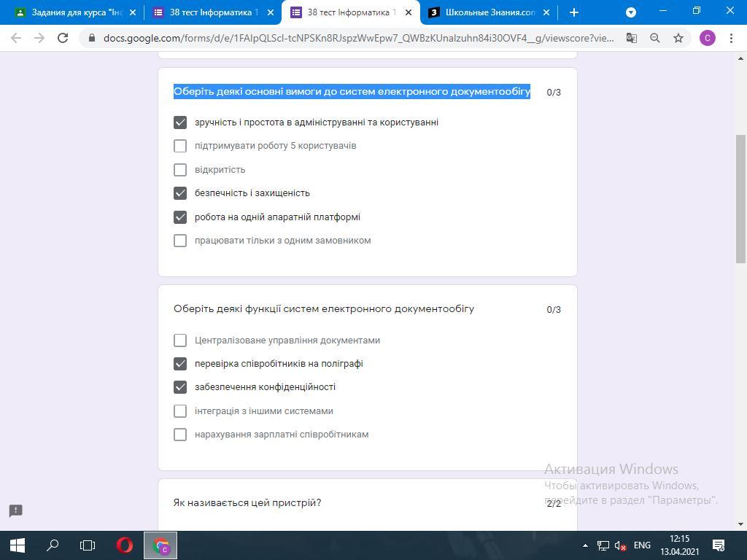Bookmark this page with the star
The width and height of the screenshot is (747, 560).
[x=678, y=38]
